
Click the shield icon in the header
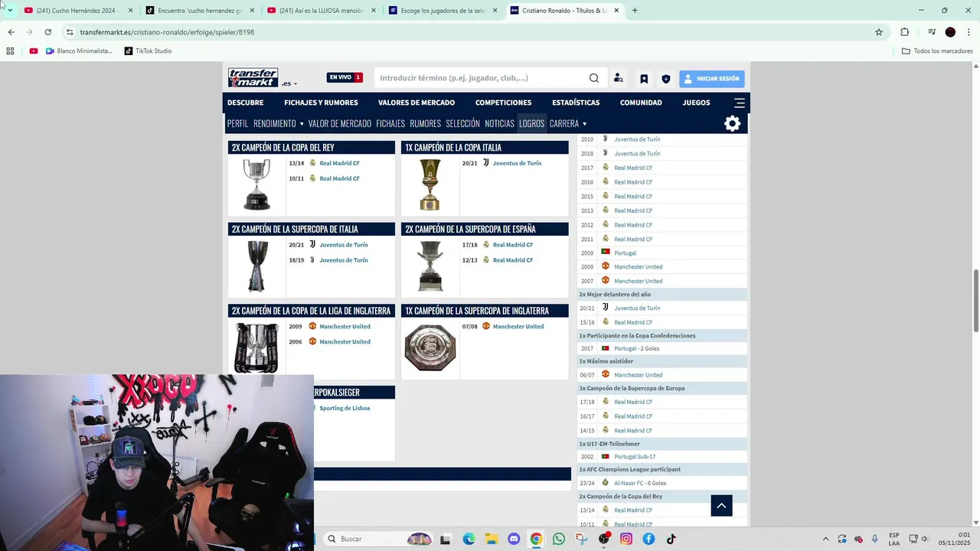666,79
